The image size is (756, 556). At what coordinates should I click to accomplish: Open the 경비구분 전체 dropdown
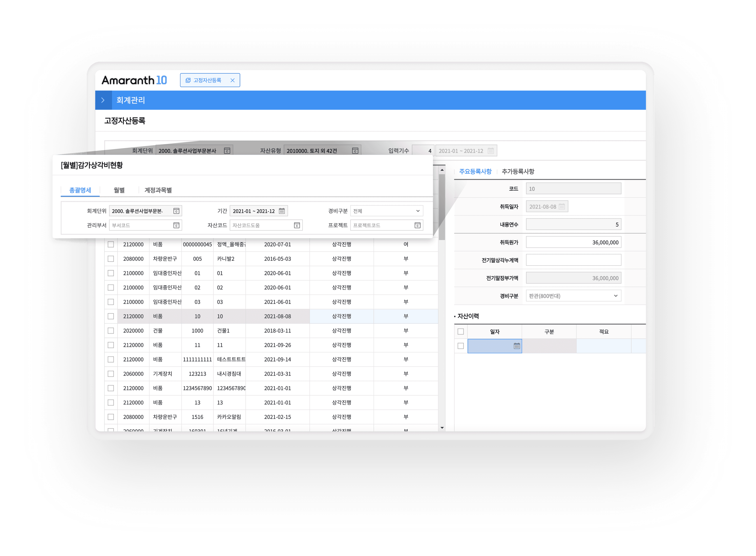point(386,211)
